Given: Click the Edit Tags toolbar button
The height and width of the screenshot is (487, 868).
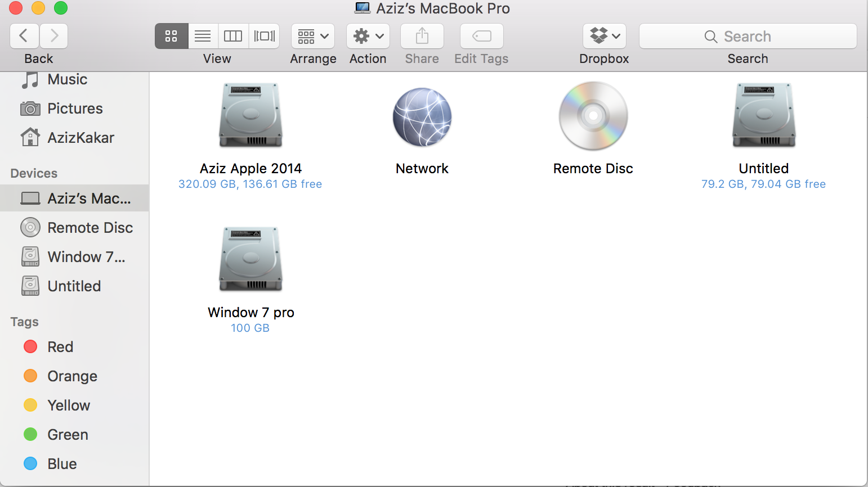Looking at the screenshot, I should 482,36.
